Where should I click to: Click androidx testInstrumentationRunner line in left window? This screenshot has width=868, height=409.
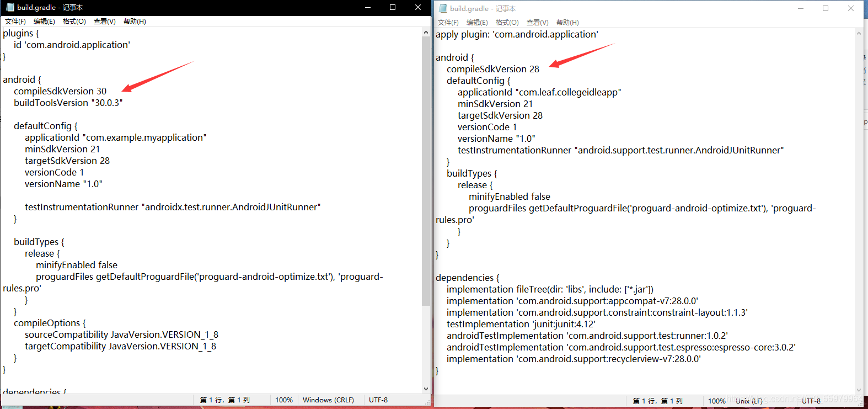tap(173, 207)
